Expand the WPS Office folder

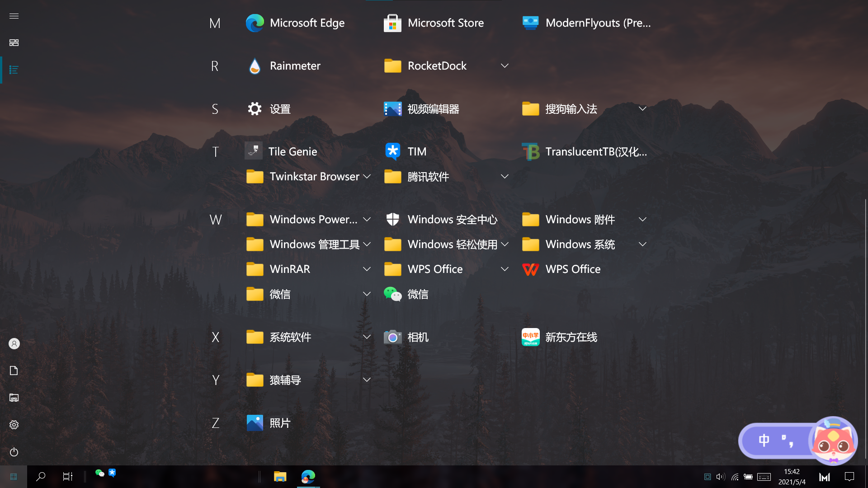tap(505, 269)
